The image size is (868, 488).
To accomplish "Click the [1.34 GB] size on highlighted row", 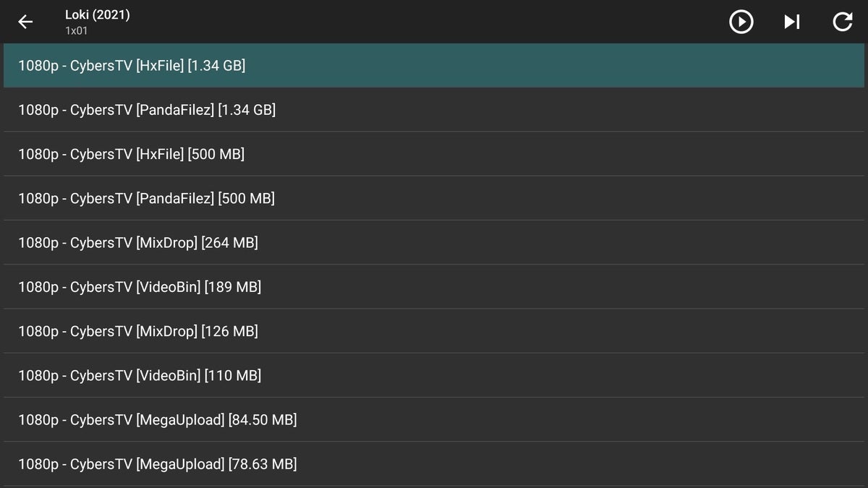I will (216, 66).
